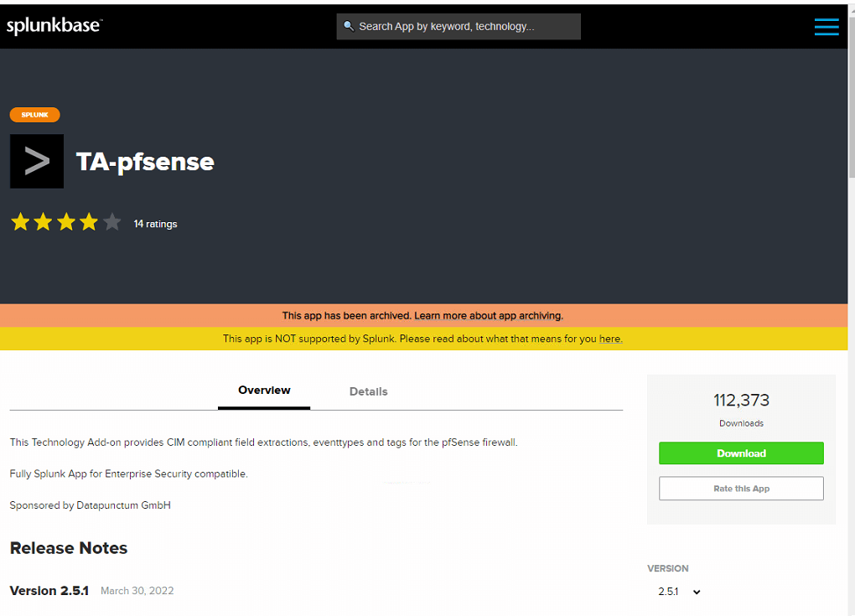The width and height of the screenshot is (855, 616).
Task: Switch to the Overview tab
Action: pos(264,391)
